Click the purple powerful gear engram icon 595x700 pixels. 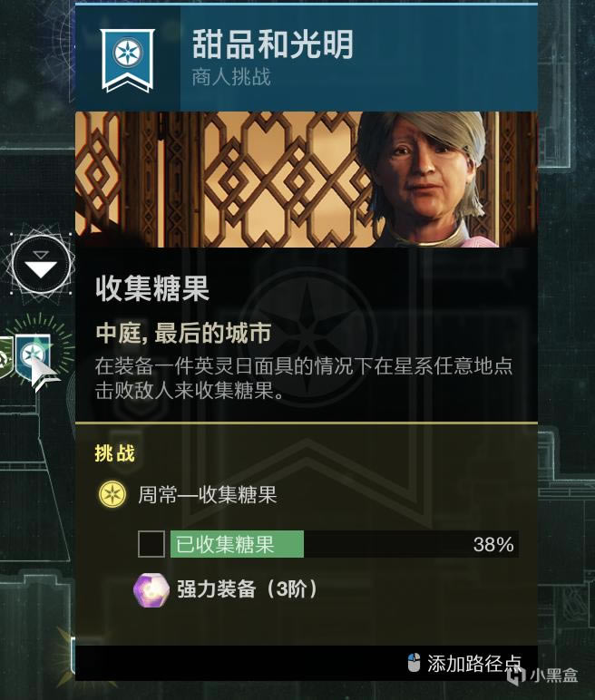(x=151, y=589)
